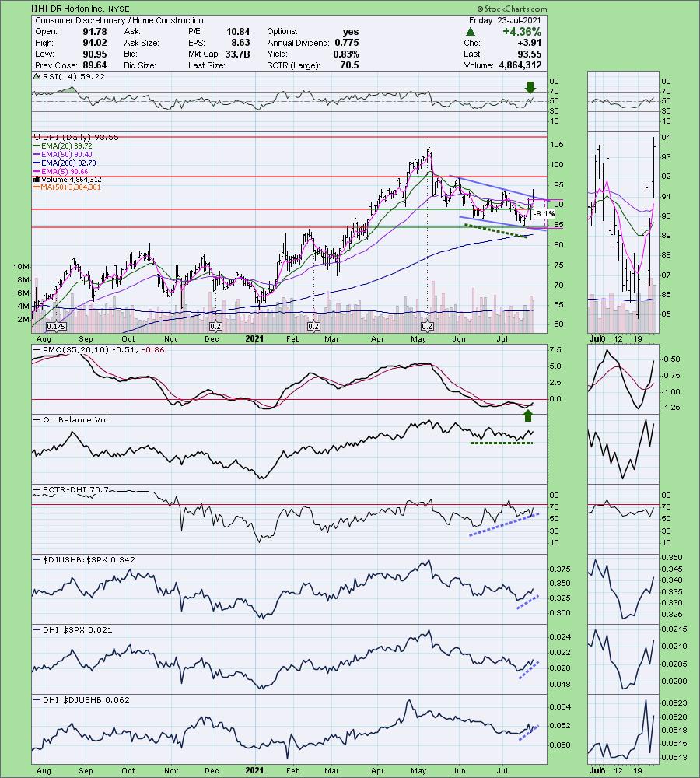Click the -8.1% annotation on price chart

click(544, 213)
